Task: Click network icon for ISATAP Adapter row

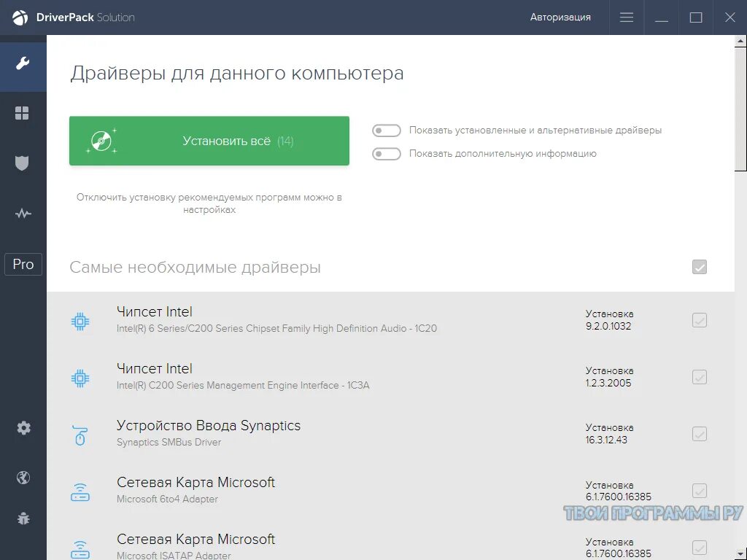Action: click(80, 550)
